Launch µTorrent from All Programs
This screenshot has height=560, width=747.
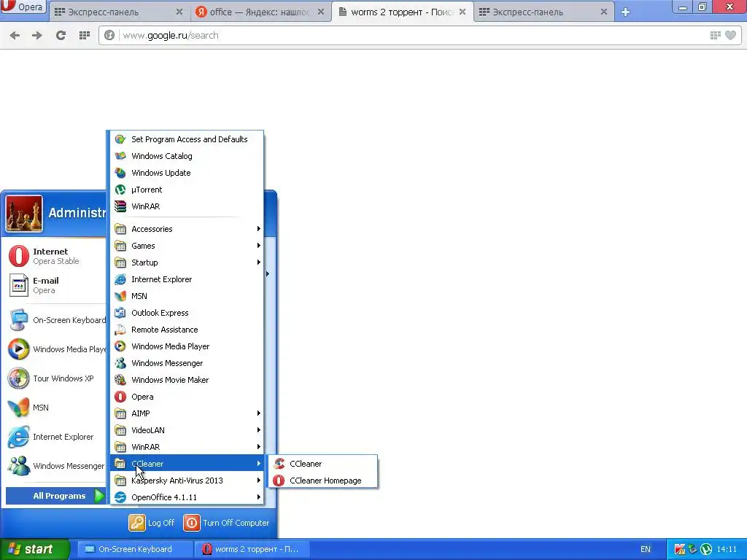pyautogui.click(x=187, y=190)
